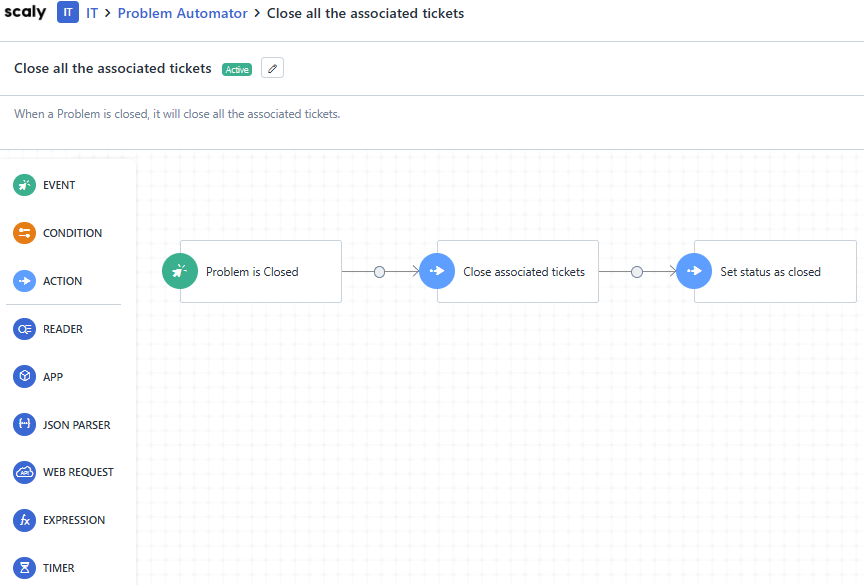This screenshot has height=585, width=864.
Task: Click connector circle before Set status as closed
Action: coord(637,271)
